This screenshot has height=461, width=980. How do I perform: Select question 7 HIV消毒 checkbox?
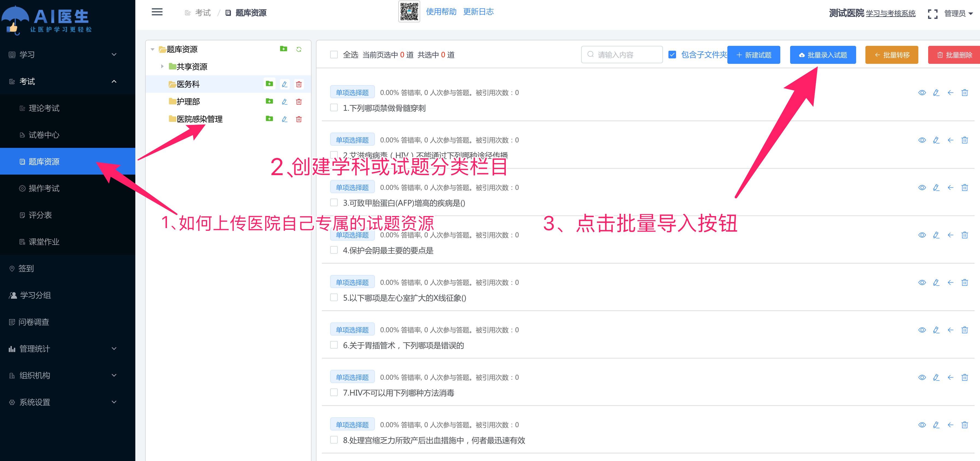(334, 392)
